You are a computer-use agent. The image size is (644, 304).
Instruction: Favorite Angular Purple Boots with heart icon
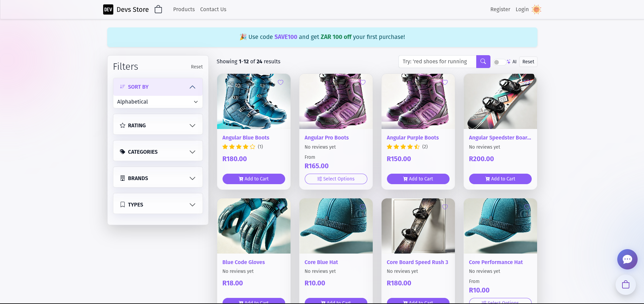pos(445,82)
